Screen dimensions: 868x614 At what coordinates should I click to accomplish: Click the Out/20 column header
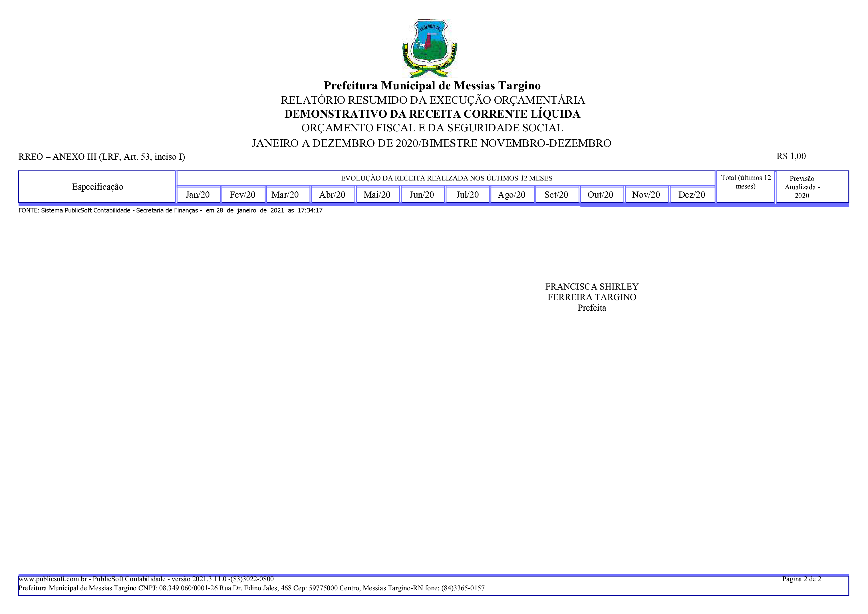click(600, 195)
